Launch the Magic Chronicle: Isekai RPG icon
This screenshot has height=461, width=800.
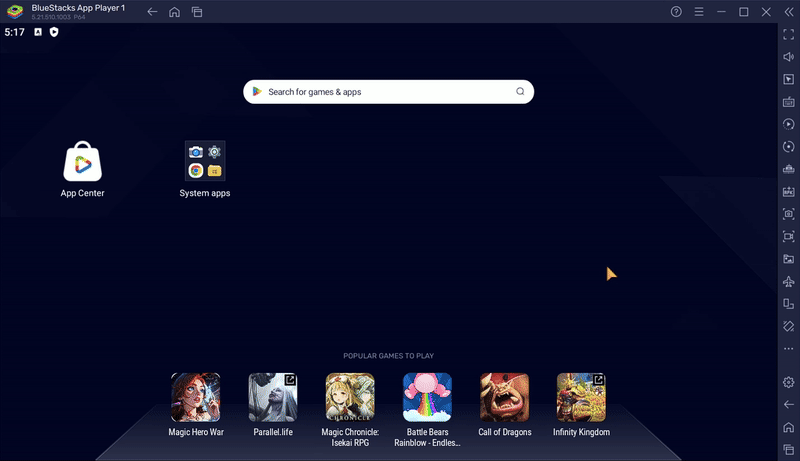tap(350, 397)
